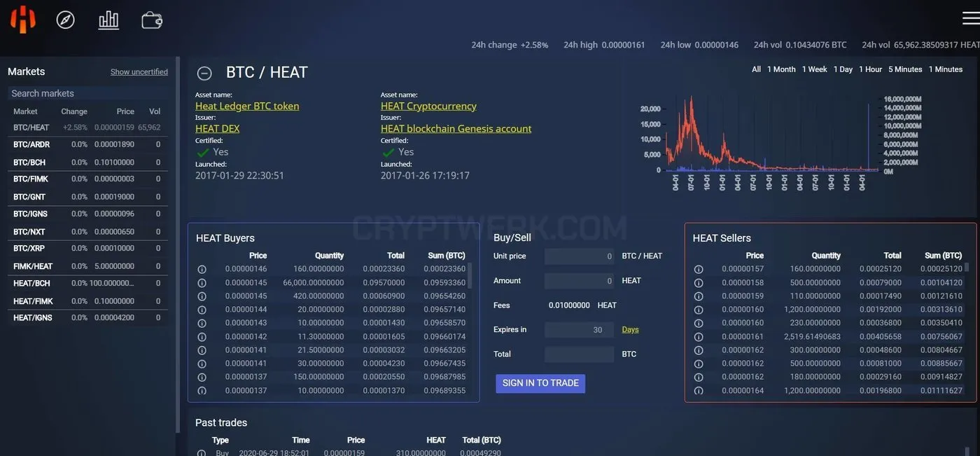Open the wallet icon
The image size is (980, 456).
point(152,20)
